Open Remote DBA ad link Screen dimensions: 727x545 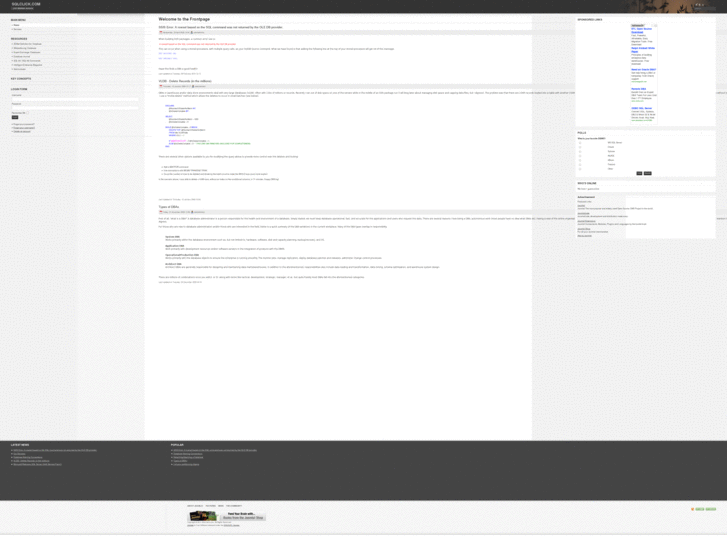[638, 89]
